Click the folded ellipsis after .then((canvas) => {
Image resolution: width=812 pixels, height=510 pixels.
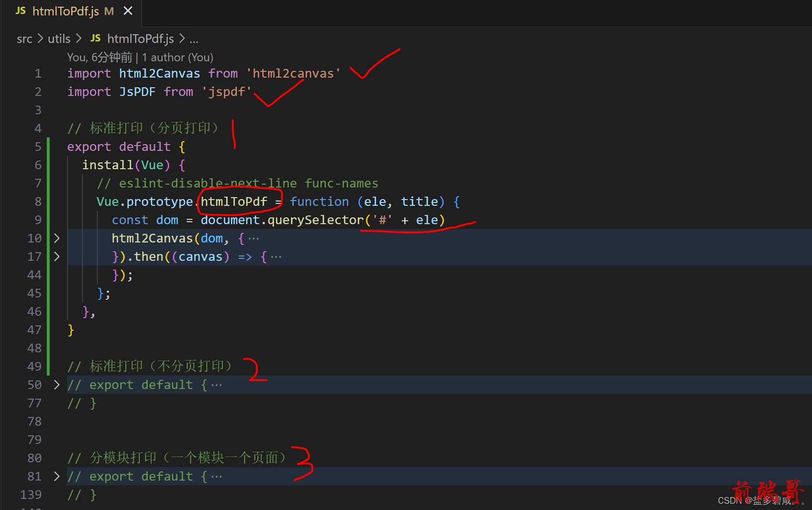(276, 257)
